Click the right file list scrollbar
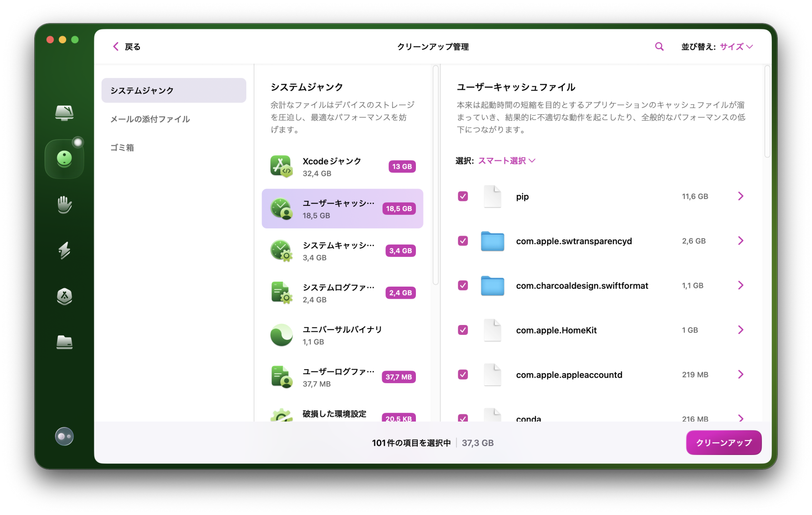The width and height of the screenshot is (812, 515). (x=767, y=111)
